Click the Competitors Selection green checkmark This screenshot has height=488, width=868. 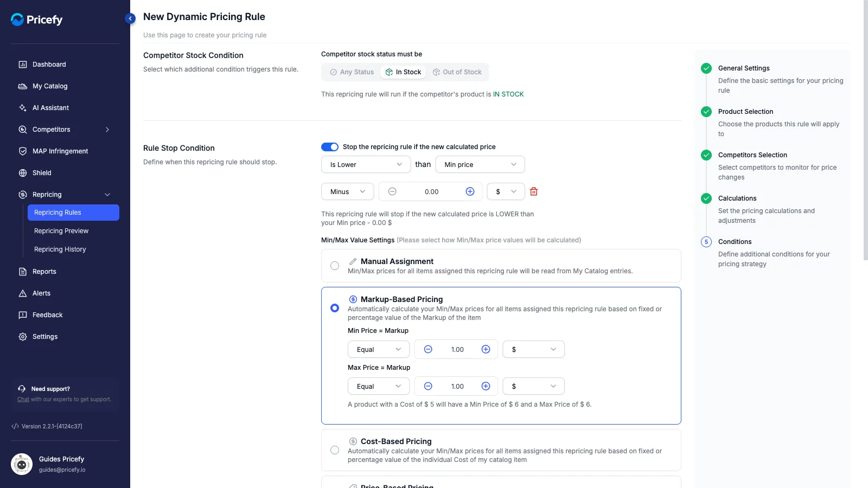[706, 155]
